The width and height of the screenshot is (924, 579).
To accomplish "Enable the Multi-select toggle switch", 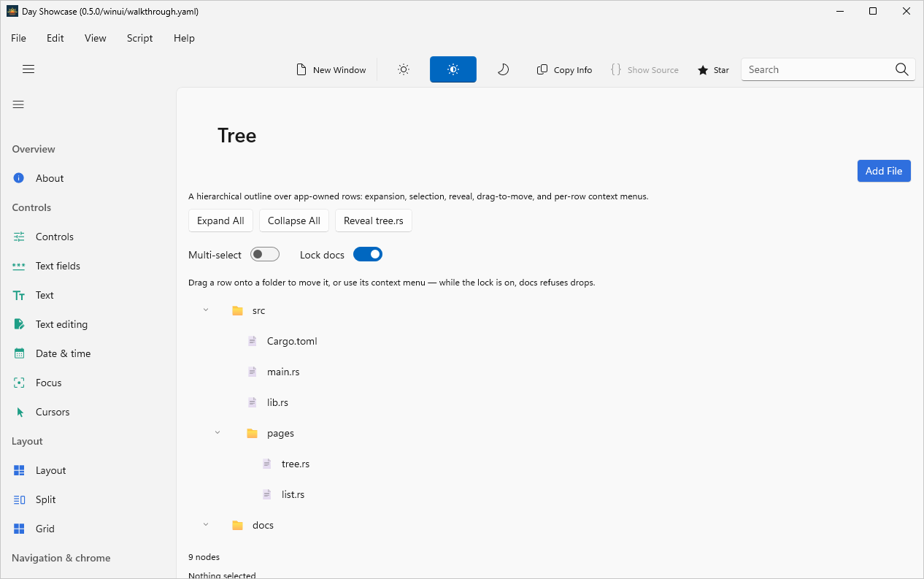I will pos(265,254).
